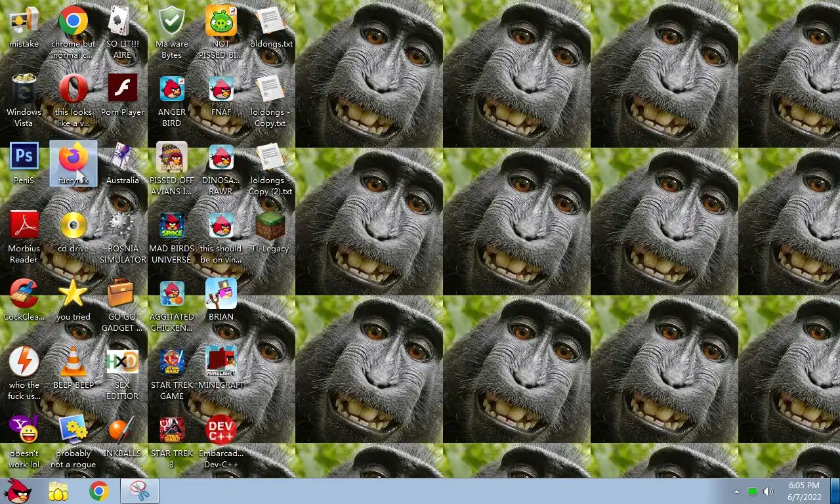This screenshot has width=840, height=504.
Task: Select the Firefox 'furryfox' icon
Action: [x=73, y=164]
